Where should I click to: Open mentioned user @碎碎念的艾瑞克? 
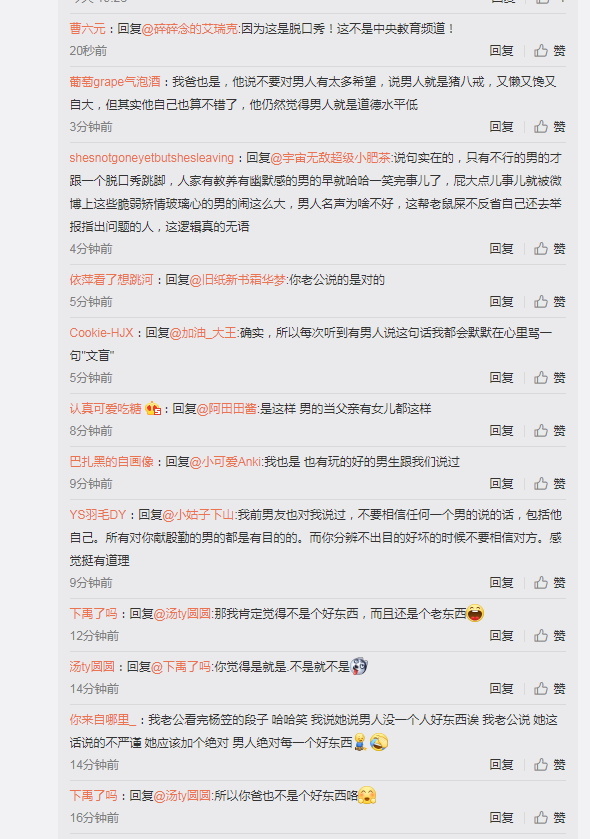[x=190, y=28]
